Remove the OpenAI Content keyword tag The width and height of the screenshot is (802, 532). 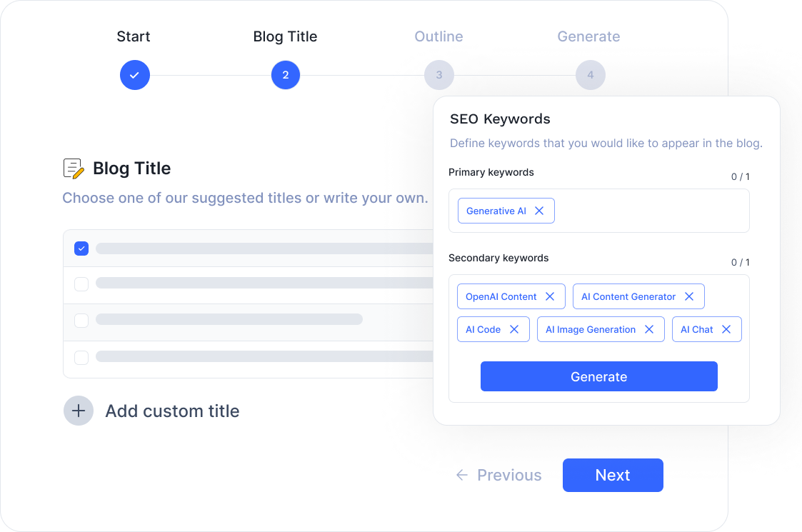pos(550,296)
